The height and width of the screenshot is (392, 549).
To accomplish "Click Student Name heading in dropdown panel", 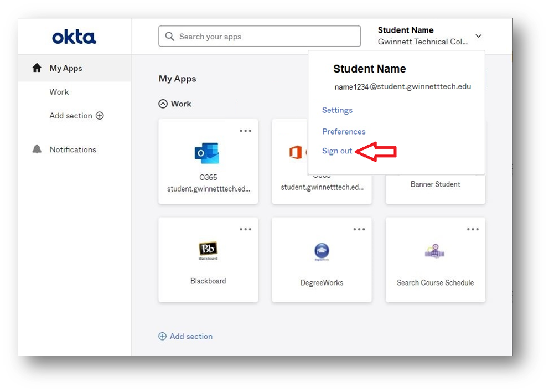I will tap(369, 69).
